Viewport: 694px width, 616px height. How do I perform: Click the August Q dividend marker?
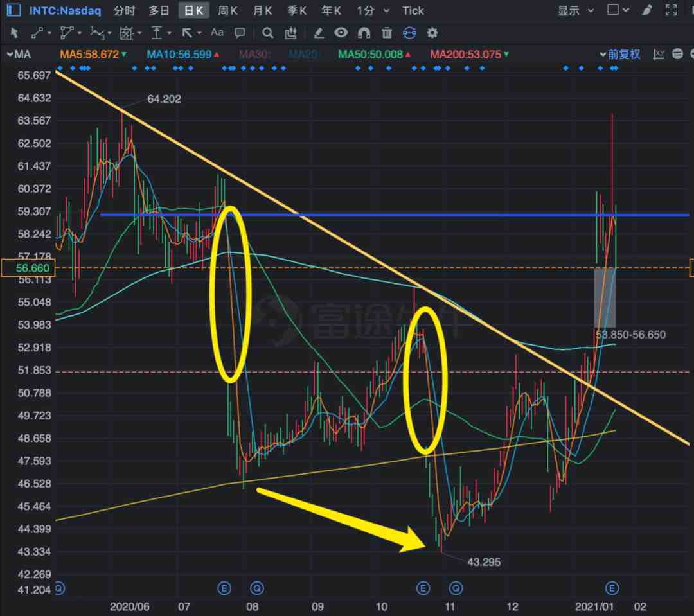[256, 588]
